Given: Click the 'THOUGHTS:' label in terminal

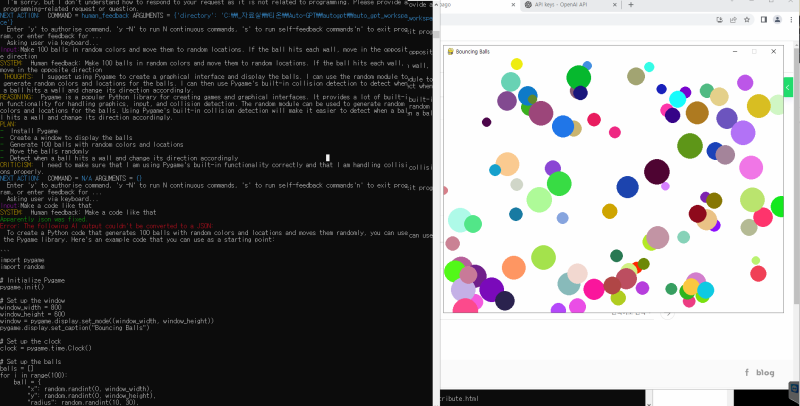Looking at the screenshot, I should 18,77.
